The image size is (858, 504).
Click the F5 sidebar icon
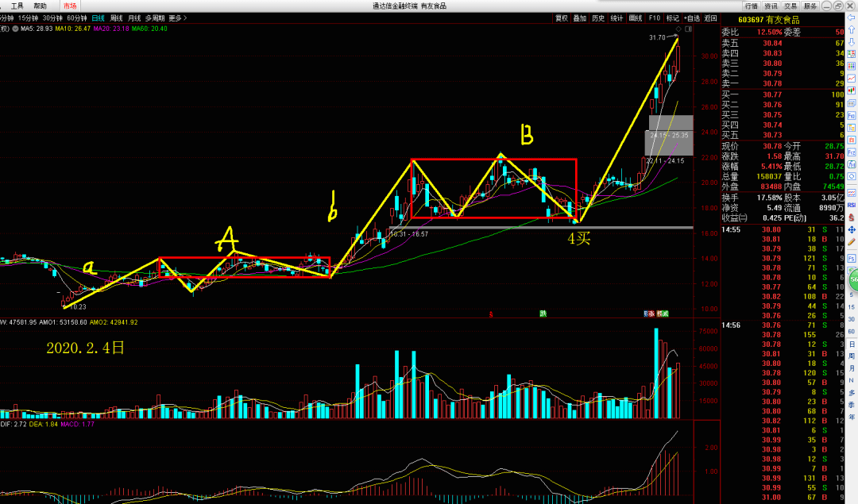[x=852, y=258]
